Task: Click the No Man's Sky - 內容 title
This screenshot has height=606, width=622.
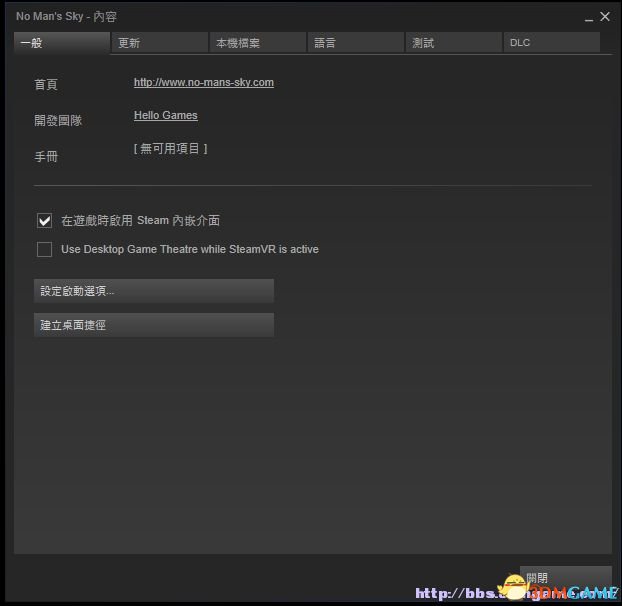Action: point(66,17)
